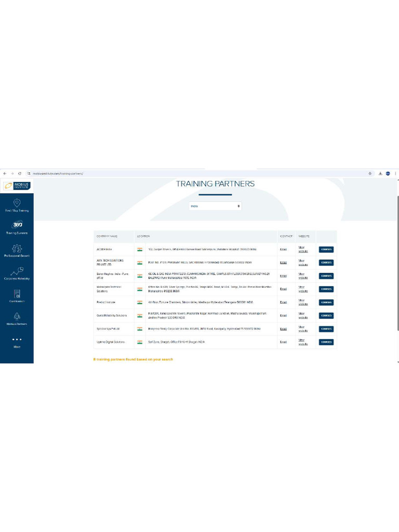Click the flag in Baker Hughes row
Image resolution: width=399 pixels, height=532 pixels.
tap(140, 276)
